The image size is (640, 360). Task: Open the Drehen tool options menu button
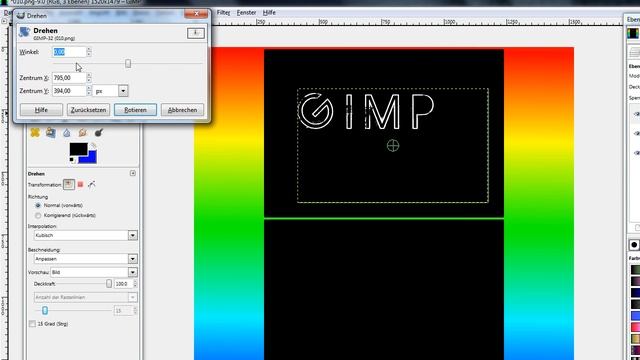(x=133, y=173)
